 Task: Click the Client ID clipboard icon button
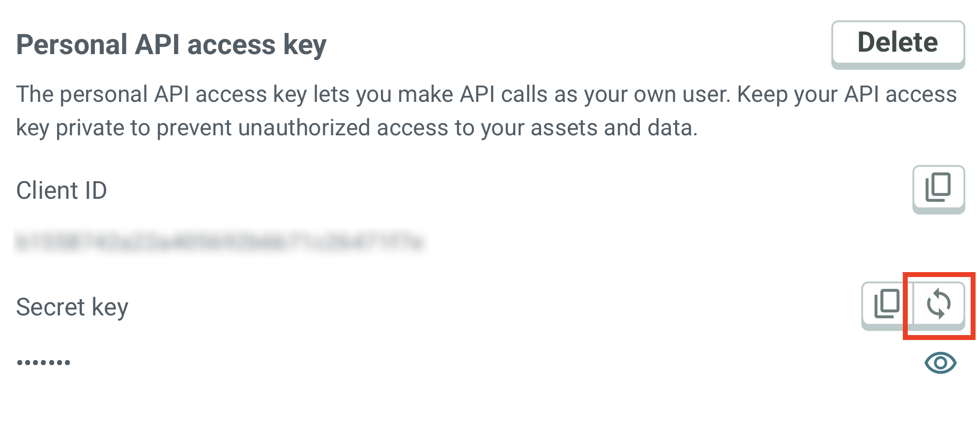[938, 188]
